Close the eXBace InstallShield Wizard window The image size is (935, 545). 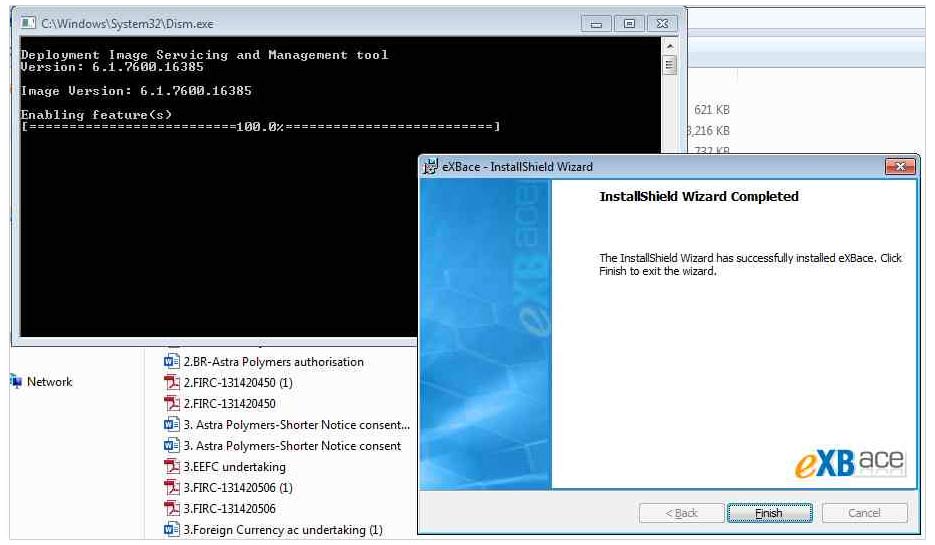pyautogui.click(x=900, y=166)
